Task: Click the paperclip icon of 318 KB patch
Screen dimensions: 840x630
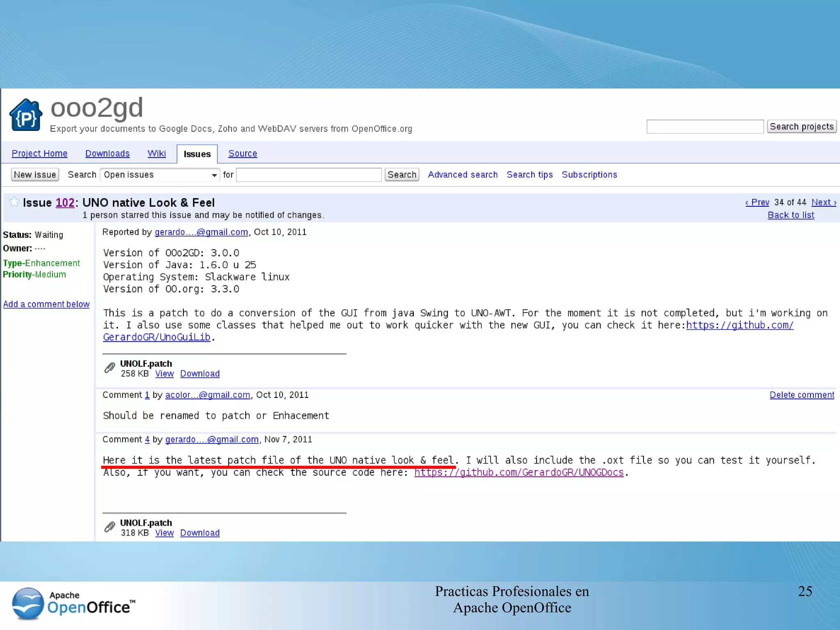Action: tap(110, 527)
